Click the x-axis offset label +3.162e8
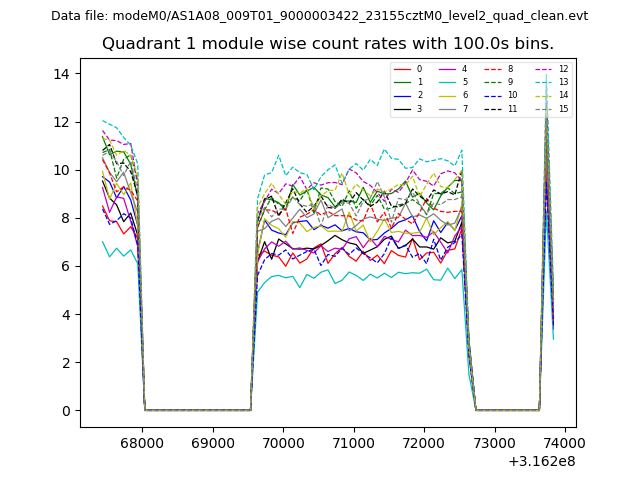Image resolution: width=640 pixels, height=480 pixels. pos(541,461)
